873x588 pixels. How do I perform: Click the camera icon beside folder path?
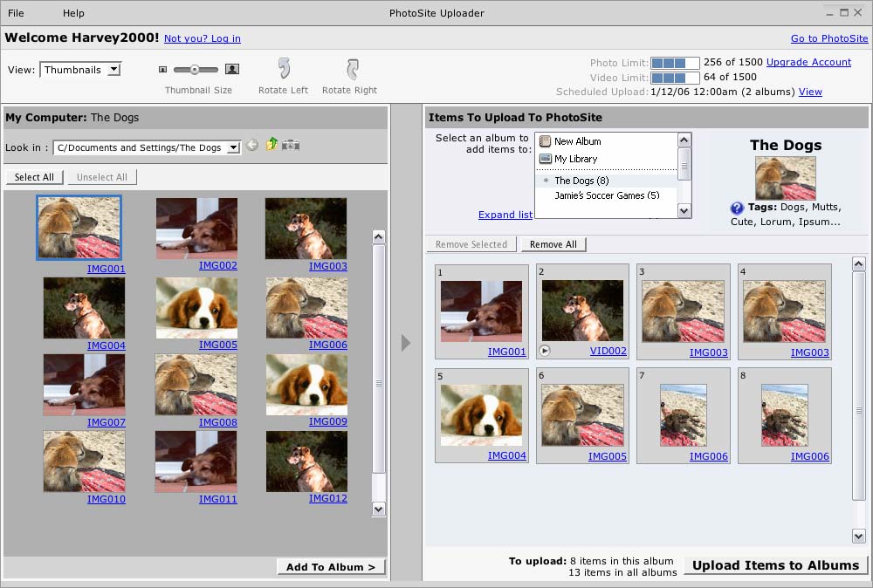(x=291, y=145)
